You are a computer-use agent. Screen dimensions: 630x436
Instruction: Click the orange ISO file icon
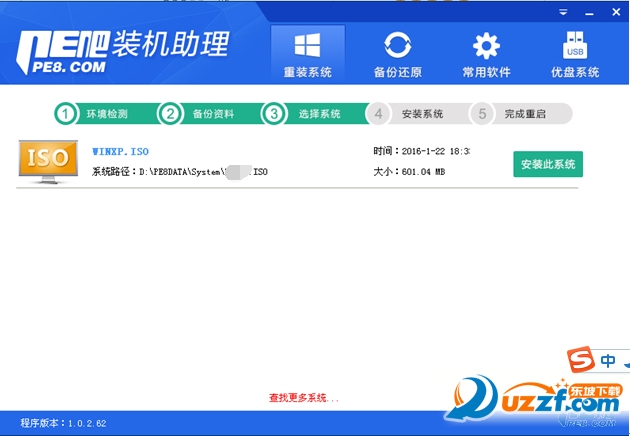click(48, 162)
